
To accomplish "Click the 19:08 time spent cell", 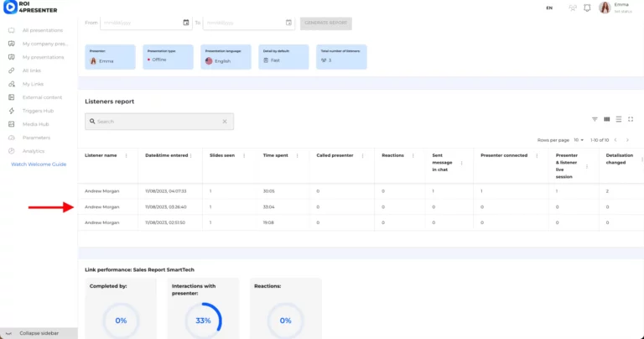I will (268, 222).
